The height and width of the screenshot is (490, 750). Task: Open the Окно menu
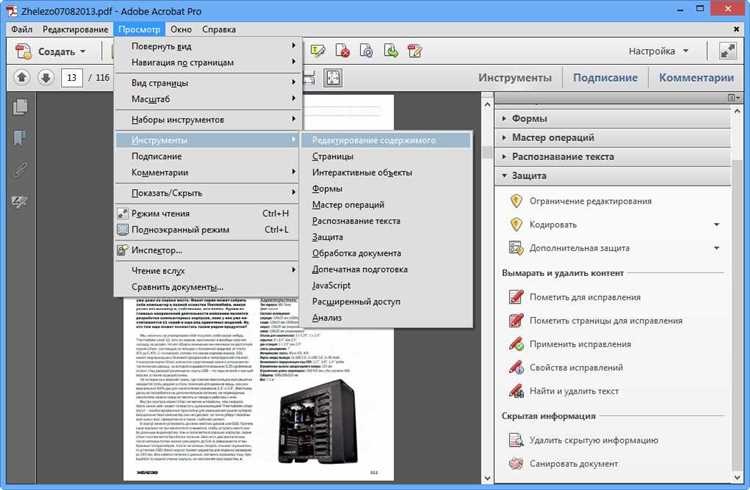pos(181,29)
